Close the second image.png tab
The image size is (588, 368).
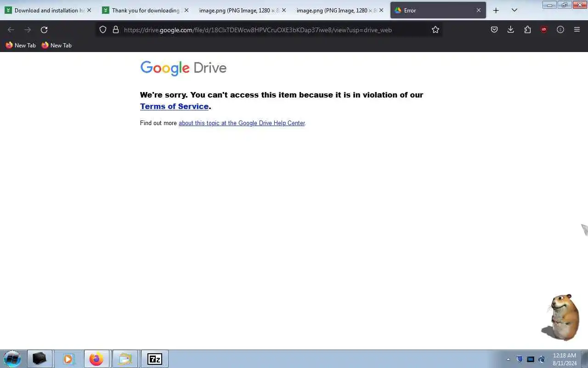click(x=381, y=10)
